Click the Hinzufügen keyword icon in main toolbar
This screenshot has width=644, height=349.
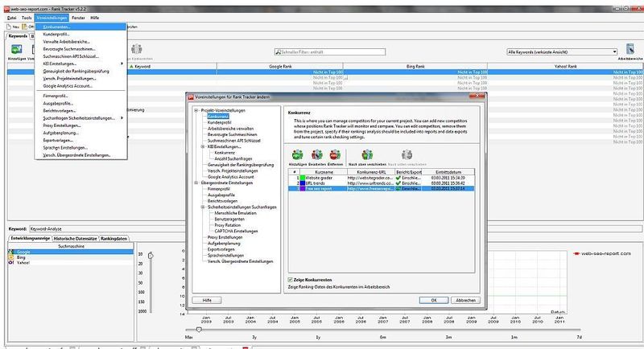(x=16, y=49)
